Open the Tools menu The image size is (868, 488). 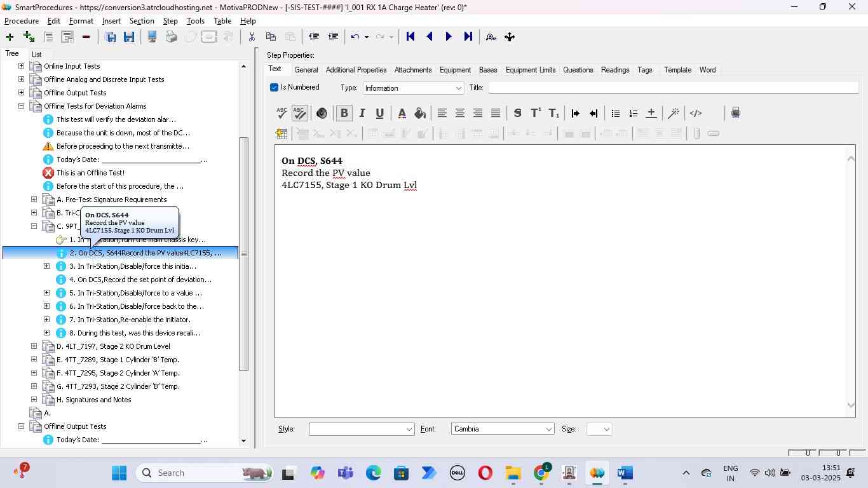point(196,21)
